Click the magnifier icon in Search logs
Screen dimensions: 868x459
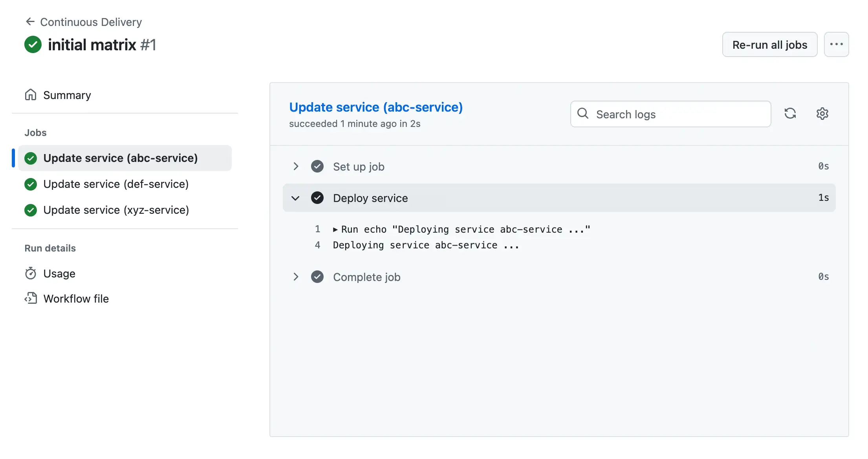tap(583, 114)
